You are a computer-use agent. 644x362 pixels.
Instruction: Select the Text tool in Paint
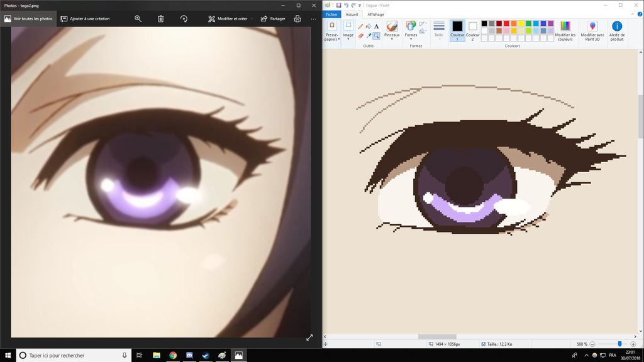tap(376, 26)
